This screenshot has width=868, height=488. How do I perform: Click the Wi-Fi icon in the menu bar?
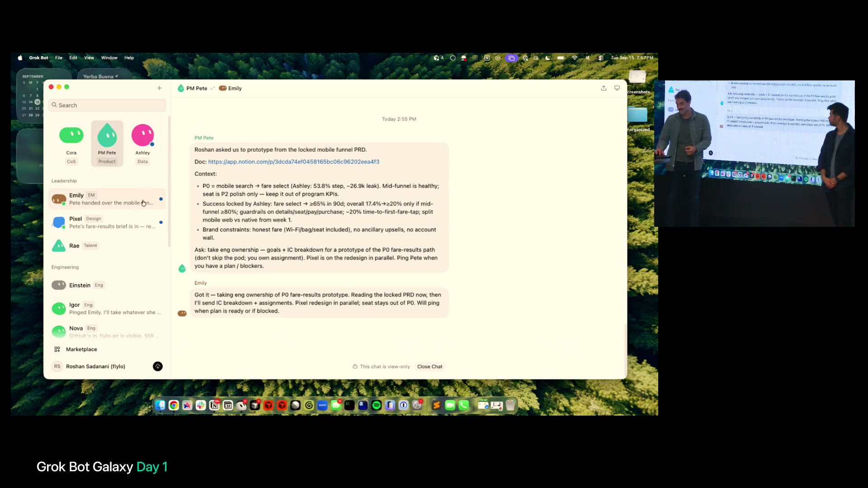coord(575,58)
